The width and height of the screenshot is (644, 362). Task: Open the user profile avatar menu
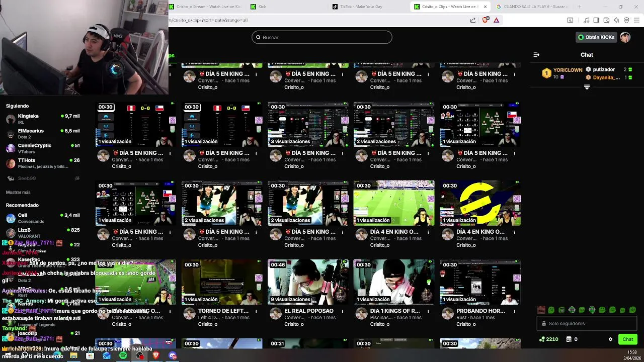pos(625,37)
